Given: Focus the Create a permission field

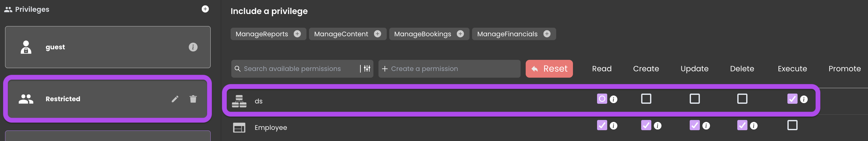Looking at the screenshot, I should 450,69.
